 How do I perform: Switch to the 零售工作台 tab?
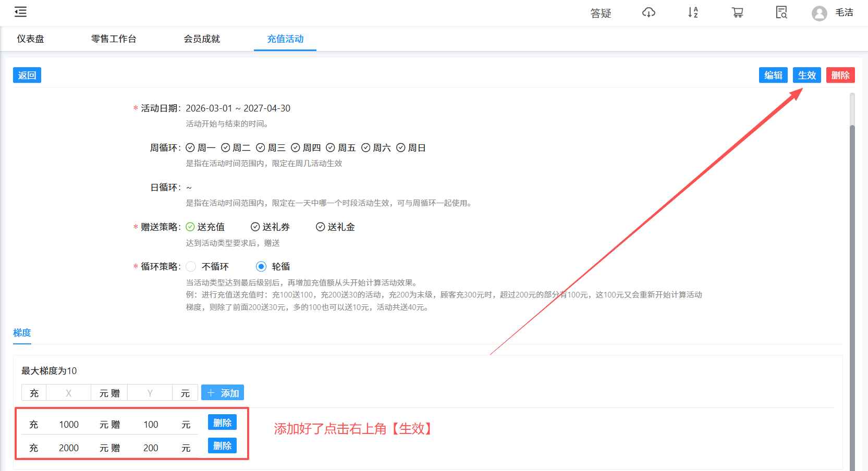[114, 39]
